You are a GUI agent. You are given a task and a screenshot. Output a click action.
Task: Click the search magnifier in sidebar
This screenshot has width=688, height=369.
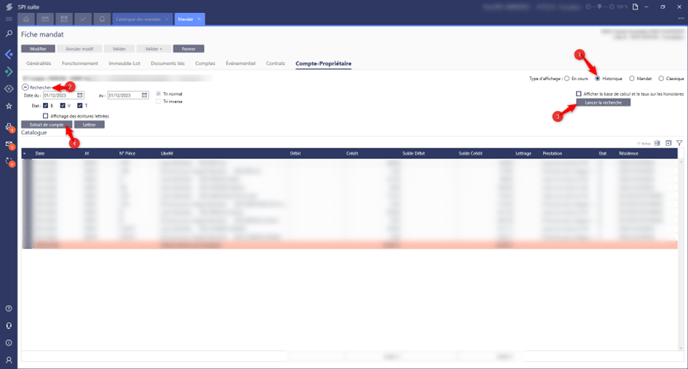coord(9,34)
